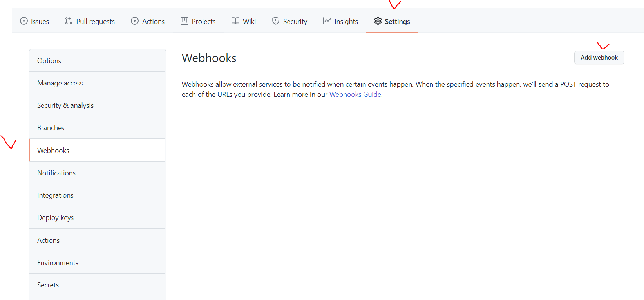This screenshot has height=300, width=644.
Task: Go to Branches settings
Action: (x=98, y=128)
